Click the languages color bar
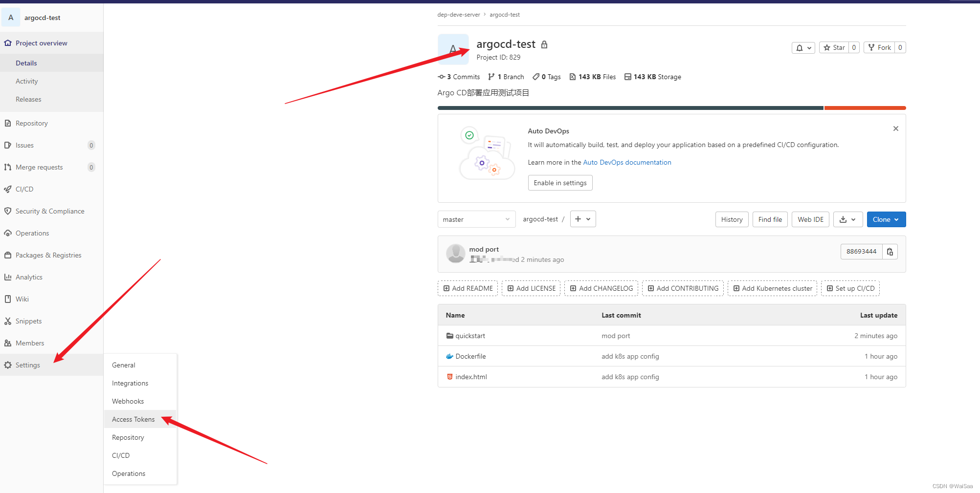The width and height of the screenshot is (980, 493). pos(671,108)
